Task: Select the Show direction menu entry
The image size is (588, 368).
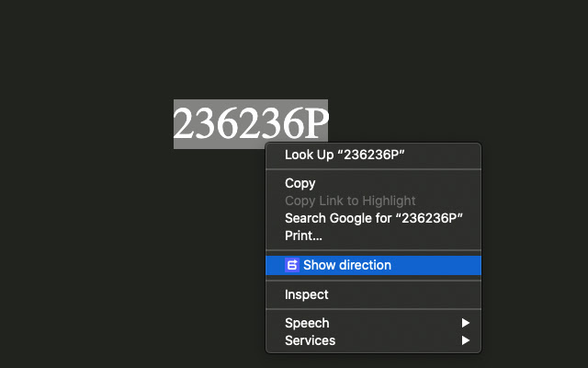Action: point(347,265)
